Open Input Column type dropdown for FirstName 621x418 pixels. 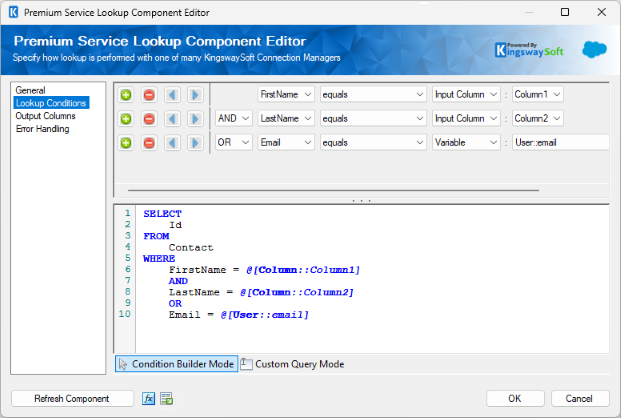(466, 95)
